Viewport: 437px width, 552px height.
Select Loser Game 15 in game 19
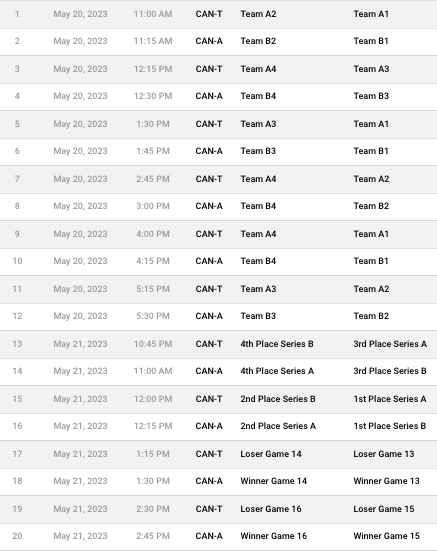(x=384, y=509)
